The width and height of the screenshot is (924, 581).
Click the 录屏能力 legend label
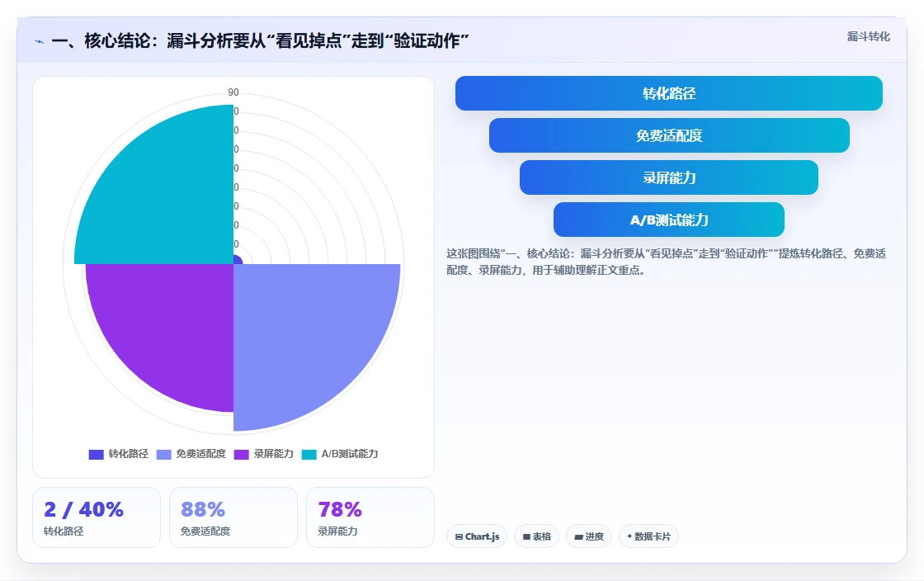point(273,454)
